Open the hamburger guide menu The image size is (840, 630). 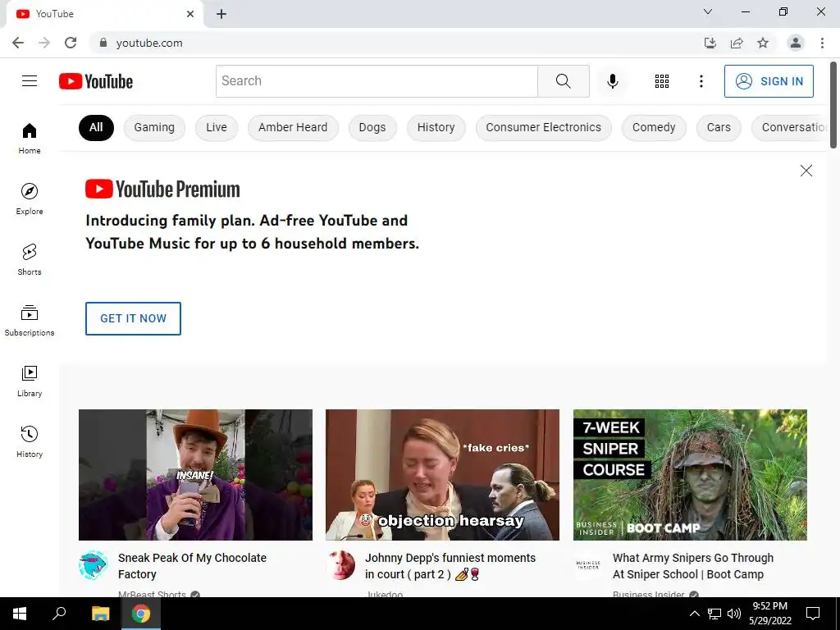tap(30, 81)
